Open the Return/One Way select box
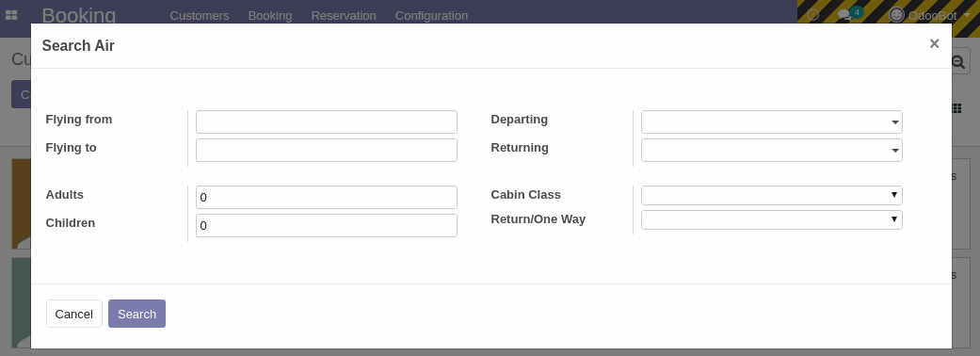This screenshot has height=356, width=980. pos(771,219)
